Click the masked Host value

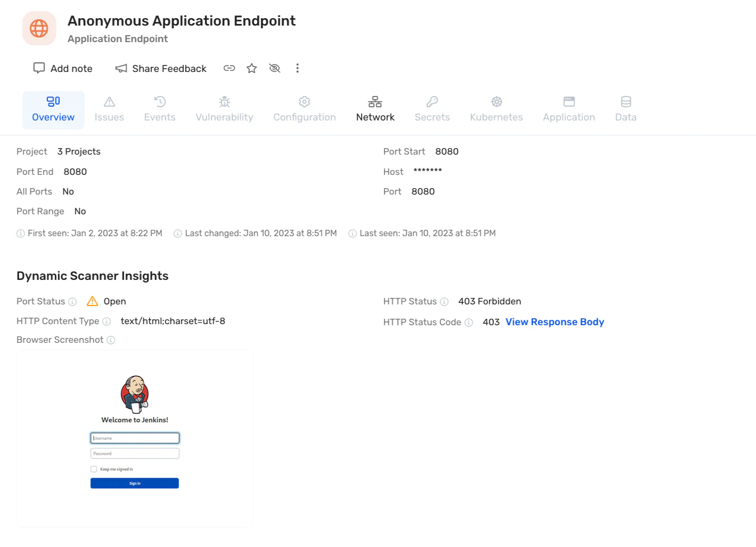click(x=428, y=172)
